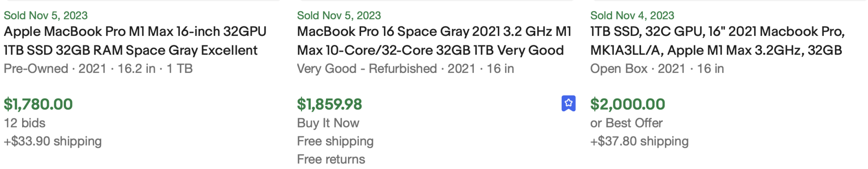Click Open Box · 2021 · 16 in subtitle

(657, 68)
